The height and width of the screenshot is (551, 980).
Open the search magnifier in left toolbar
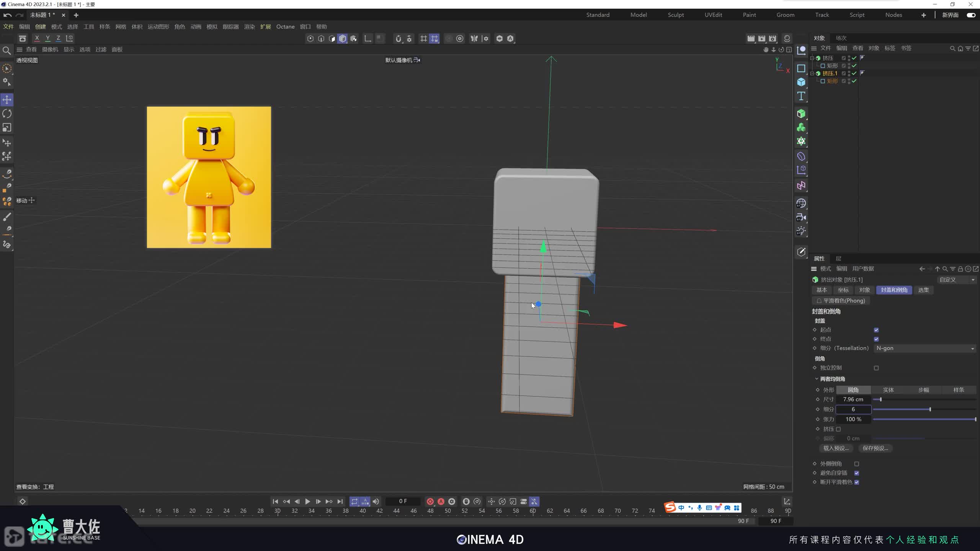click(x=7, y=51)
